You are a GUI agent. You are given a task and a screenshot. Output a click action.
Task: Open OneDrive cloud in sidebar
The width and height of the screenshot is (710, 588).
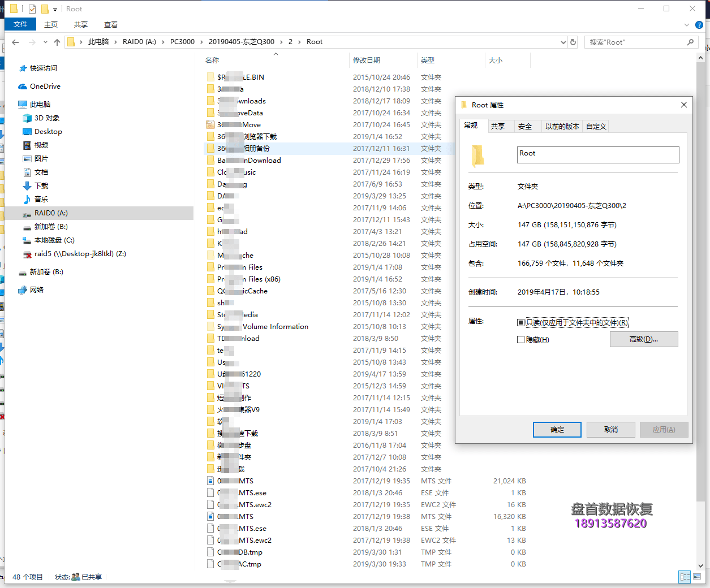[39, 87]
